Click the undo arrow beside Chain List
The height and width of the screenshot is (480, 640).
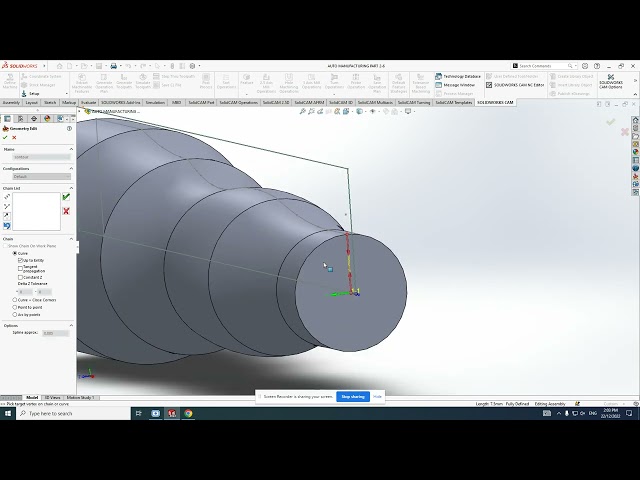(7, 226)
